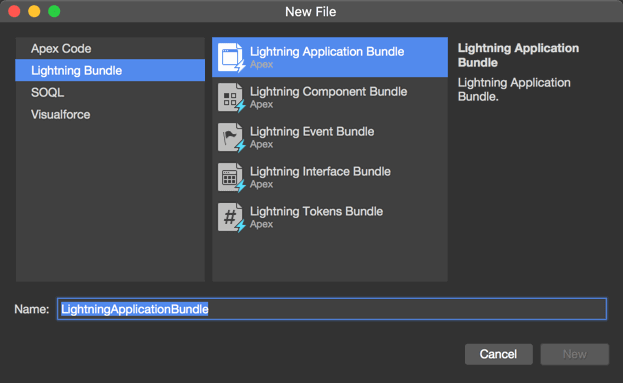Click the Lightning Component Bundle grid icon
The height and width of the screenshot is (383, 623).
coord(231,98)
